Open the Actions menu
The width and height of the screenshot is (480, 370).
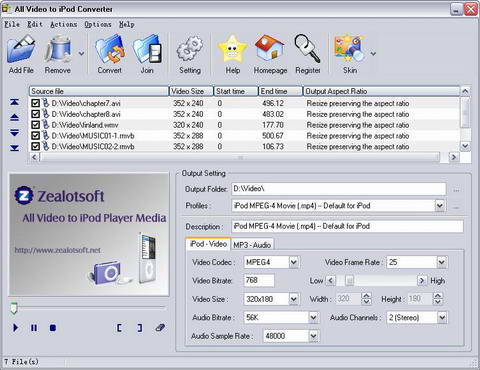tap(63, 24)
